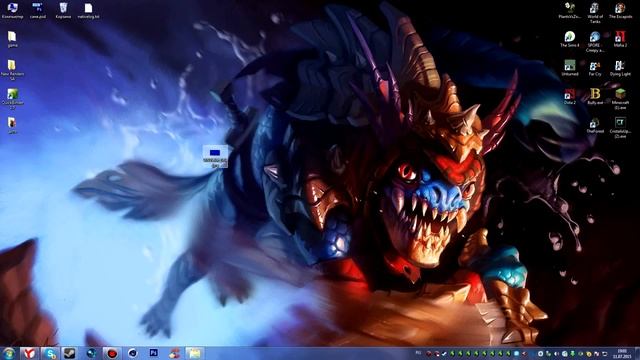
Task: Click the Mafia 2 desktop icon
Action: (620, 39)
